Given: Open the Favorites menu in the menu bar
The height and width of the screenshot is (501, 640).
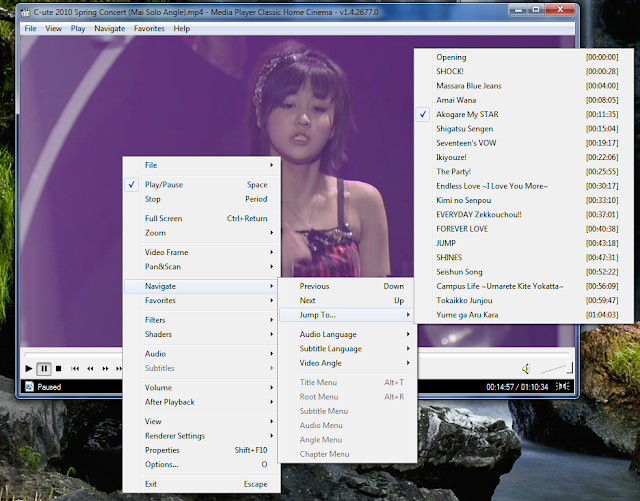Looking at the screenshot, I should 149,28.
